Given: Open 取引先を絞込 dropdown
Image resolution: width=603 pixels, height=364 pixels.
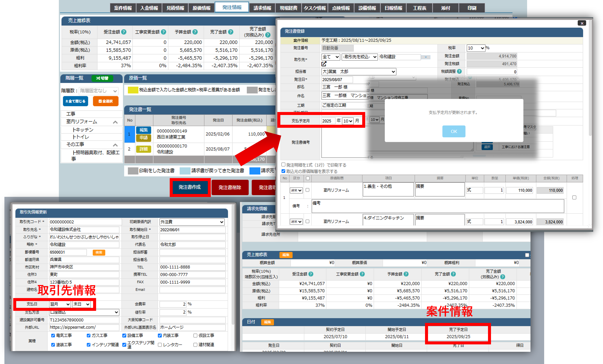Looking at the screenshot, I should coord(360,57).
